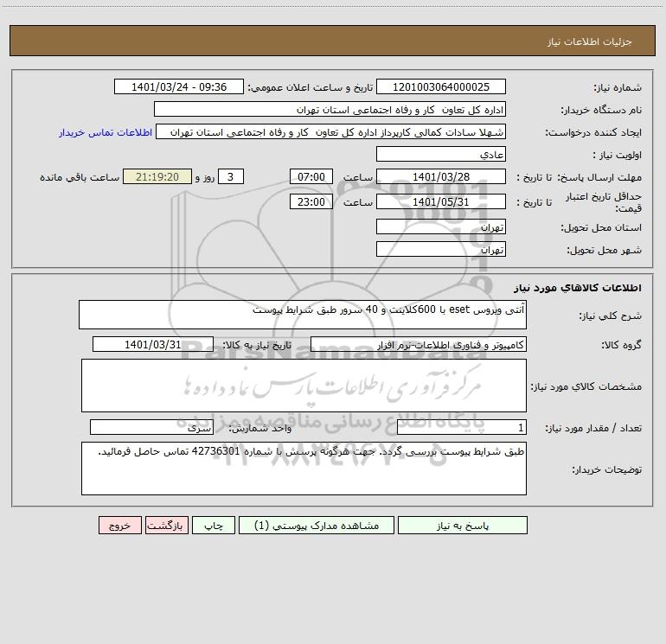
Task: Click the توضیحات خریدار text area
Action: (x=304, y=469)
